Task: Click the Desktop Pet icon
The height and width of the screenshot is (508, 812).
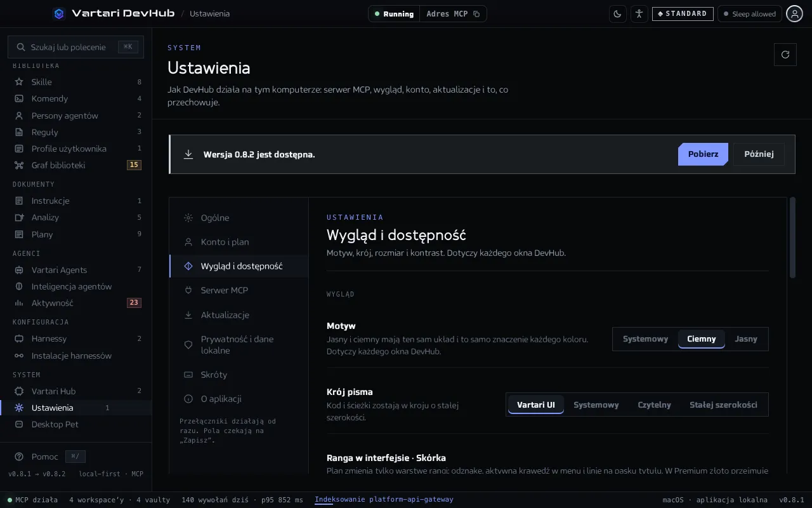Action: pyautogui.click(x=19, y=424)
